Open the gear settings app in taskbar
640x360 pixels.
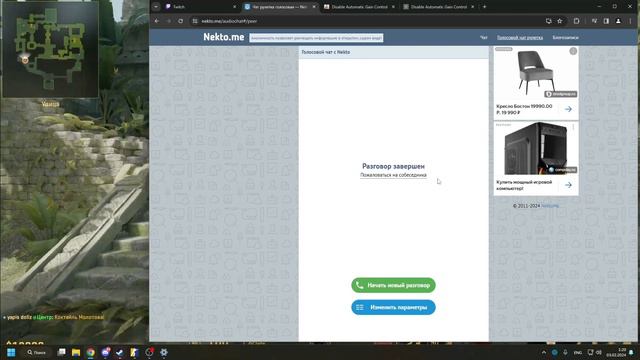[x=164, y=352]
